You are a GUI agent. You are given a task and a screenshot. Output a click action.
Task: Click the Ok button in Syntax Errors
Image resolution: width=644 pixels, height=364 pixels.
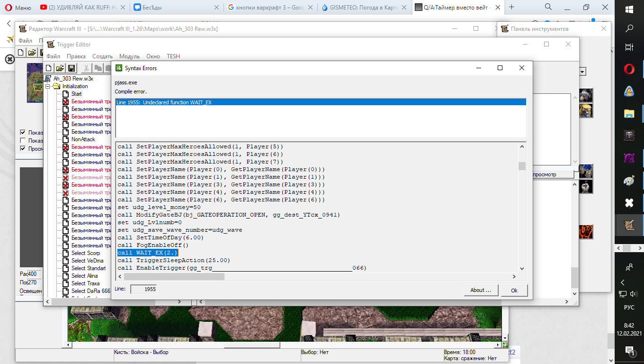pyautogui.click(x=514, y=291)
